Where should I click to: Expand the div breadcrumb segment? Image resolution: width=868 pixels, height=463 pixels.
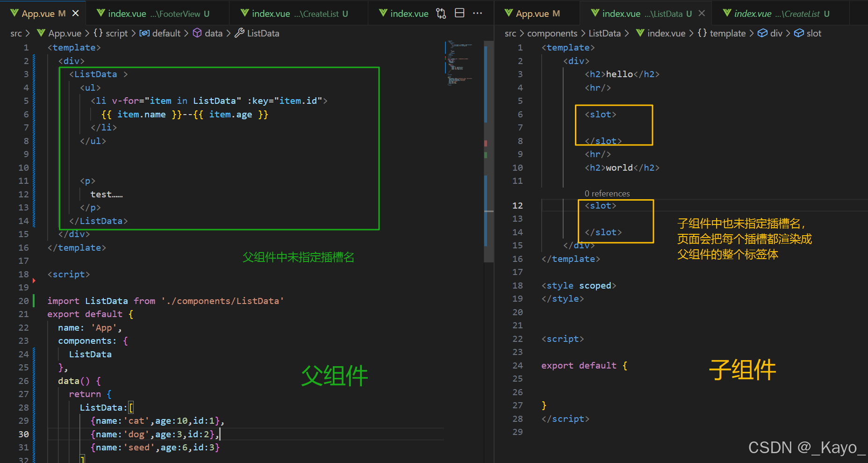click(770, 33)
